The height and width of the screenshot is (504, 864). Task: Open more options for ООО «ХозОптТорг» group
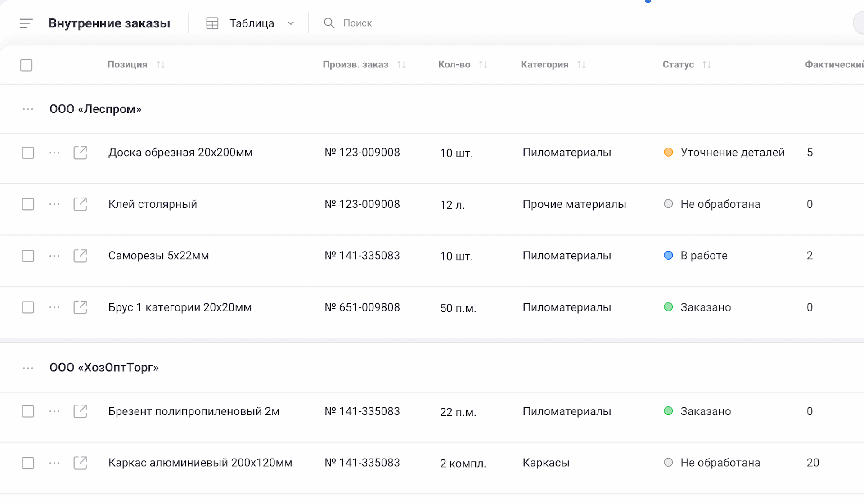point(28,368)
